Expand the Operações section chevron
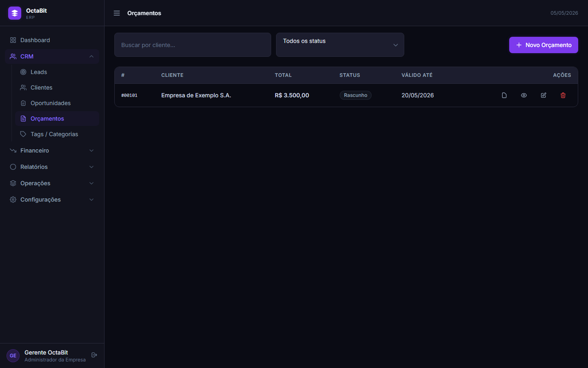This screenshot has height=368, width=588. coord(91,183)
